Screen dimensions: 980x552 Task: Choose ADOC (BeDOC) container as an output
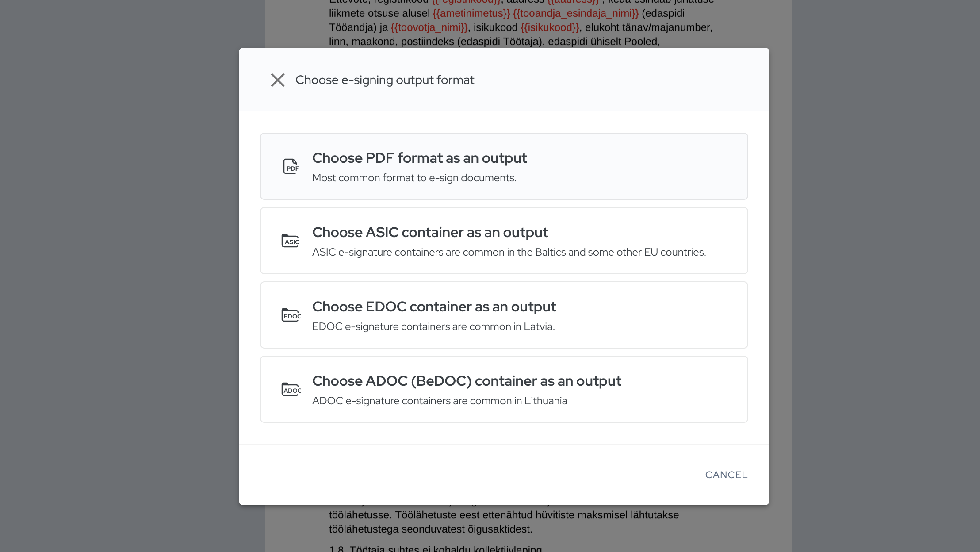[504, 389]
